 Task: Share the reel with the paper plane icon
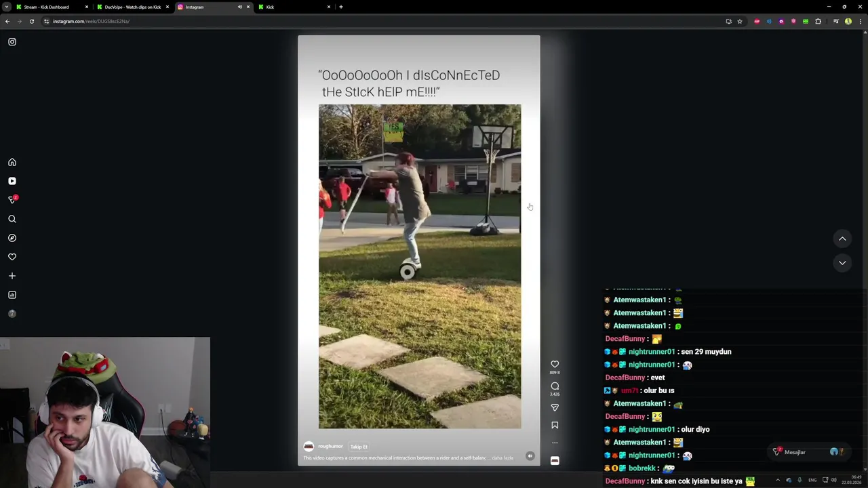(555, 407)
